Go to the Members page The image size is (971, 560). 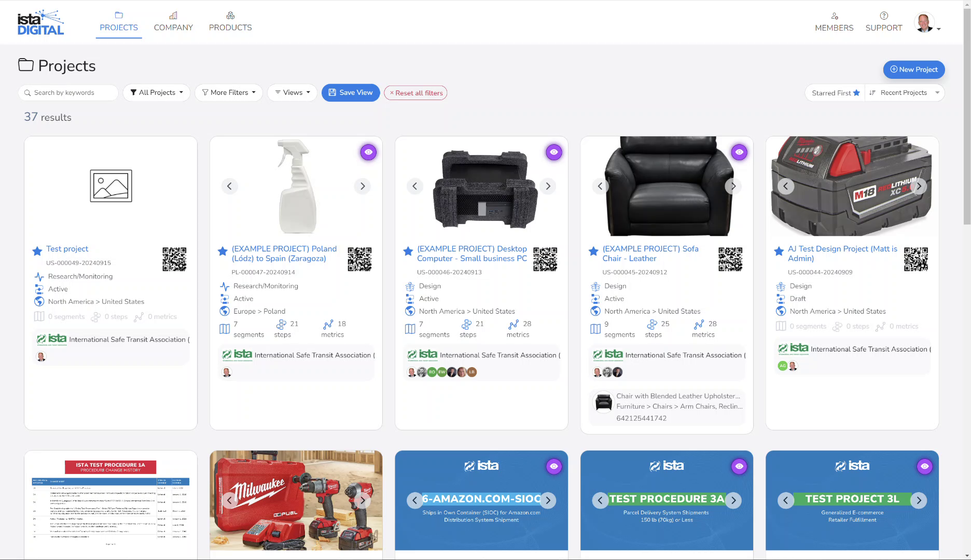coord(834,22)
